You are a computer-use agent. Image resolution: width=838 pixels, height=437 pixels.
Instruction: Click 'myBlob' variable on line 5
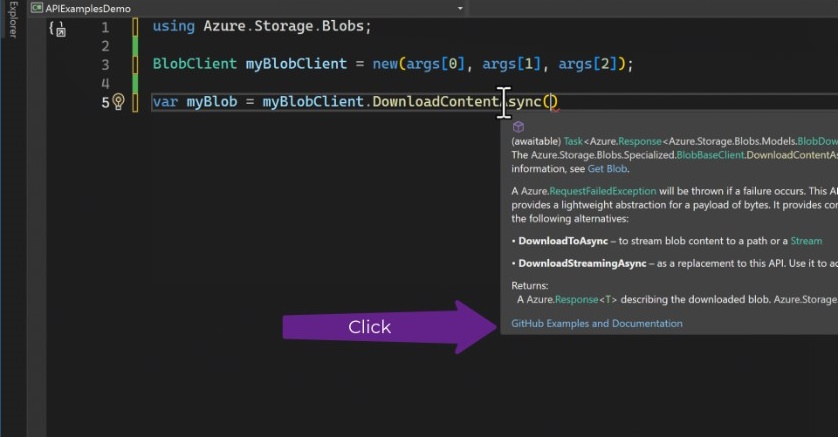(x=212, y=102)
